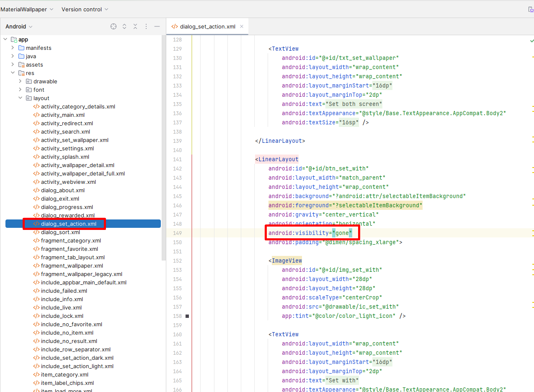Select the res folder icon
Screen dimensions: 534x392
[x=21, y=73]
